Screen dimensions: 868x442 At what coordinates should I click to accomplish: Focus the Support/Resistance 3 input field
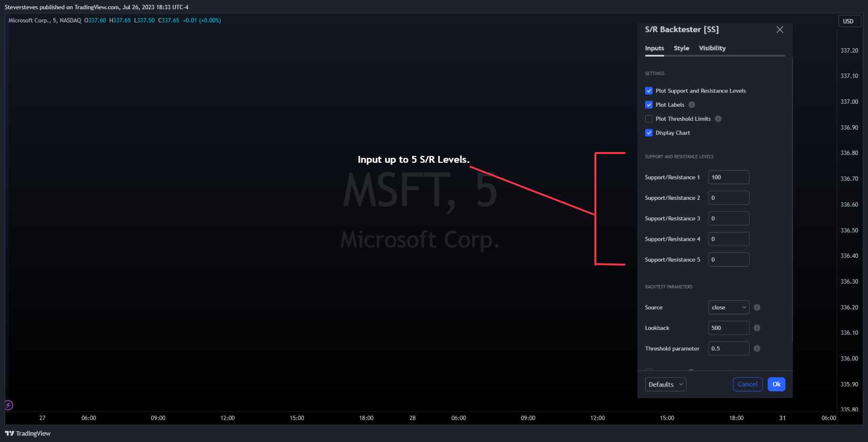(x=729, y=218)
